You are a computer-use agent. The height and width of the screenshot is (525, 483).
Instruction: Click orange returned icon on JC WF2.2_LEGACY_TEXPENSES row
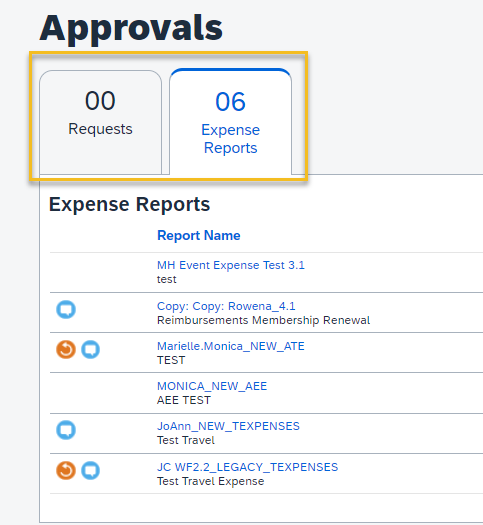(x=66, y=470)
